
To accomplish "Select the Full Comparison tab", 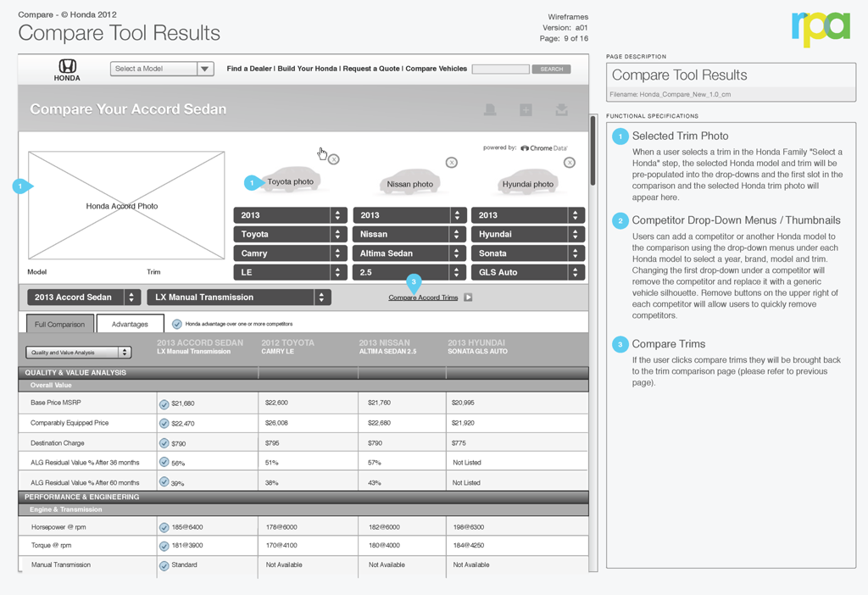I will (x=59, y=324).
